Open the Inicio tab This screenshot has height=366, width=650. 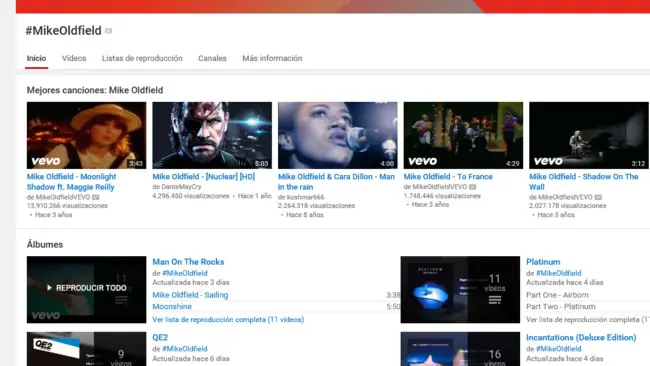click(x=36, y=58)
